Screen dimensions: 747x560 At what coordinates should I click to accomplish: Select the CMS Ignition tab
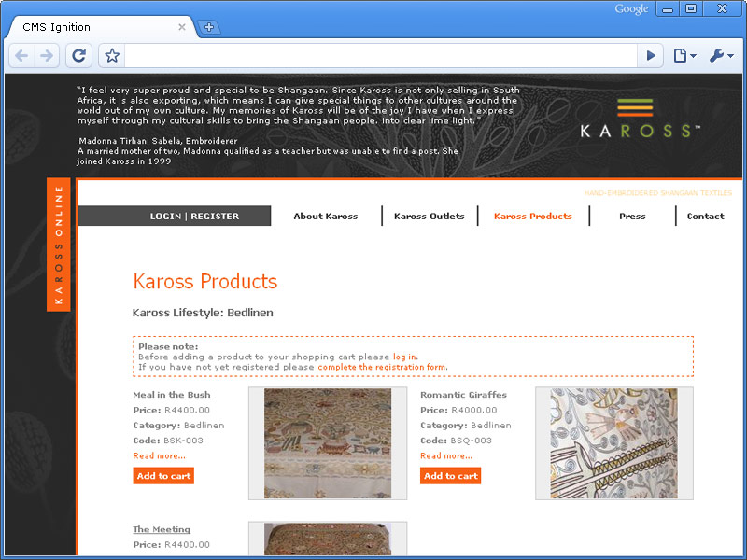100,27
